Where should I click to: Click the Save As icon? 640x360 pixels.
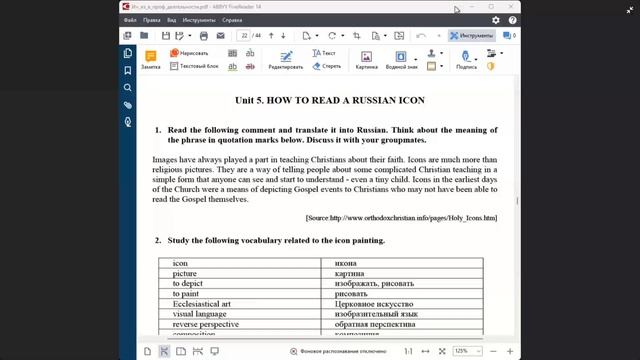(180, 36)
